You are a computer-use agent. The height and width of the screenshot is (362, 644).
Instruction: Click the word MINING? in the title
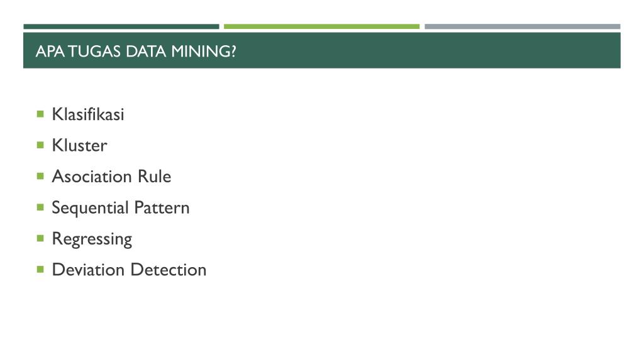tap(204, 52)
